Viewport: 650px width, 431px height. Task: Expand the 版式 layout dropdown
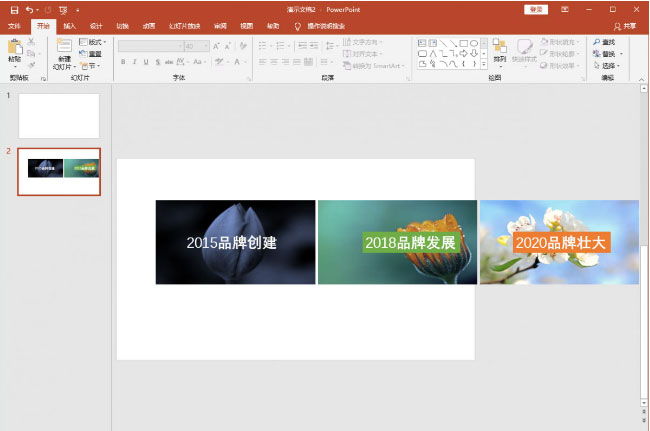pyautogui.click(x=93, y=42)
